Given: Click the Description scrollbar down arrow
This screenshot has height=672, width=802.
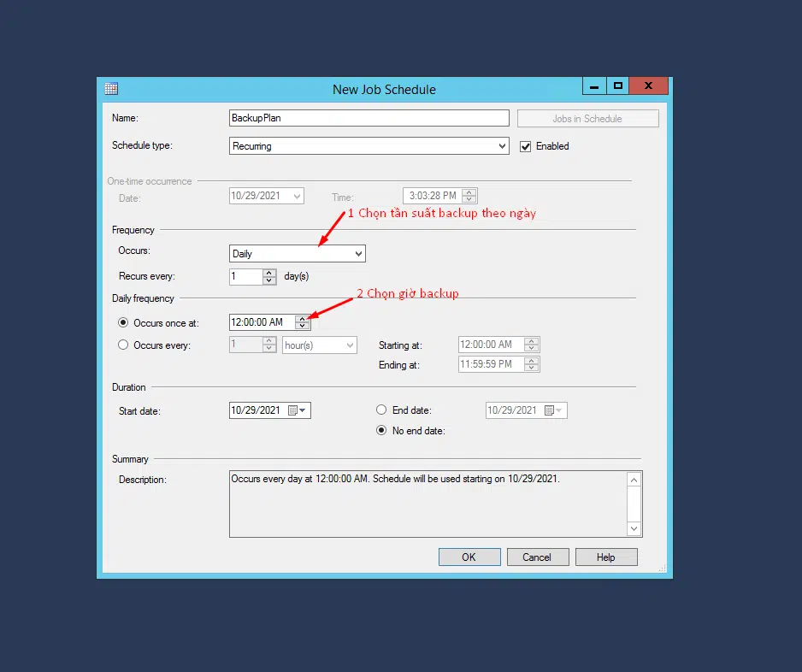Looking at the screenshot, I should coord(634,529).
